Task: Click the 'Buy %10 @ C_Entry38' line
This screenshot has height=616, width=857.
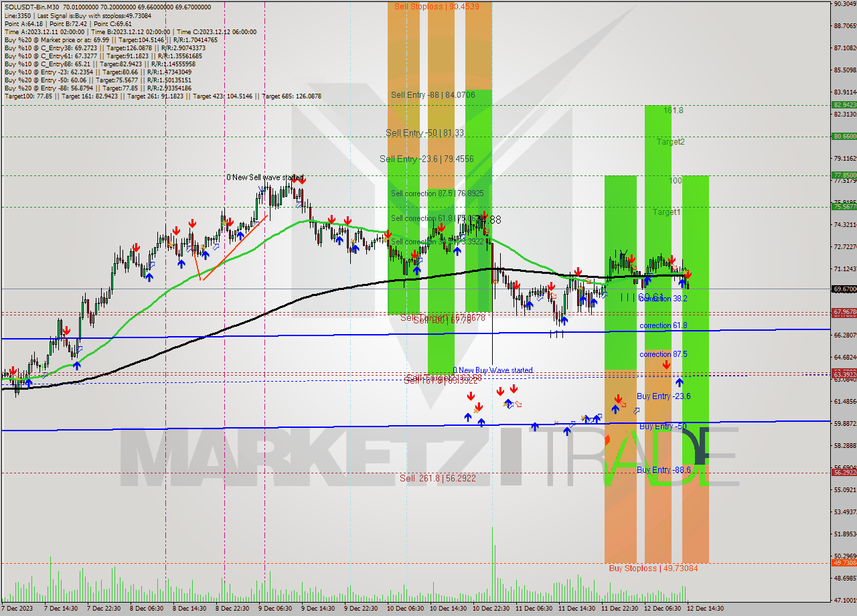Action: tap(105, 48)
